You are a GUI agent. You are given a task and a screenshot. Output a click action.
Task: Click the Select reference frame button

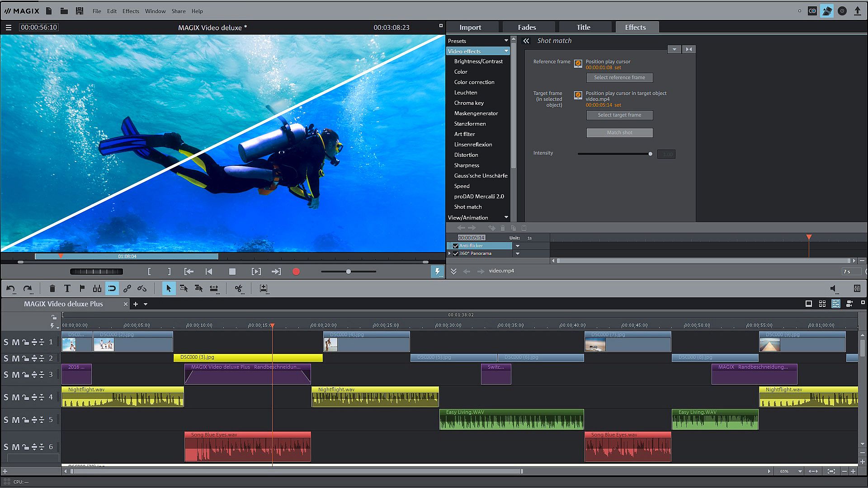point(619,78)
